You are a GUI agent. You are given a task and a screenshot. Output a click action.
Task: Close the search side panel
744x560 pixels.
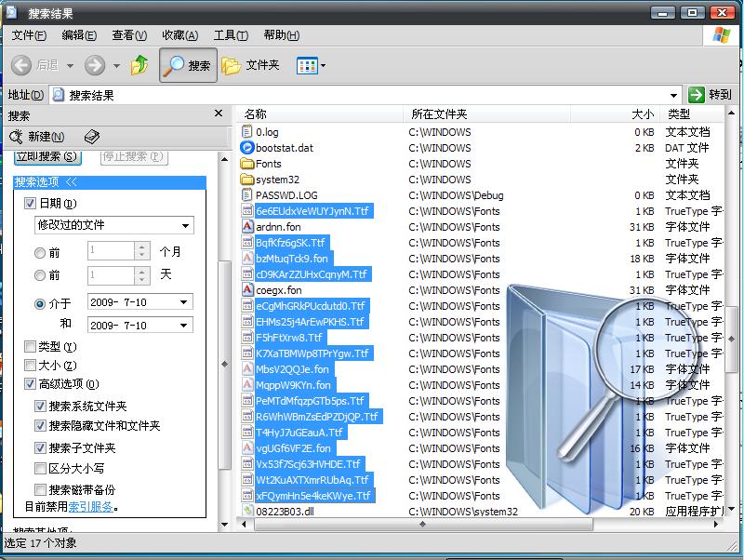pyautogui.click(x=219, y=113)
